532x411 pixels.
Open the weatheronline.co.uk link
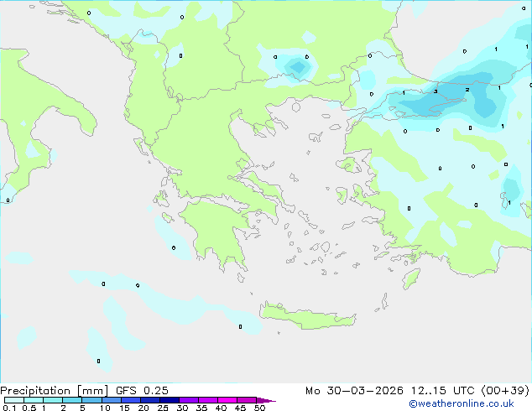pos(462,403)
